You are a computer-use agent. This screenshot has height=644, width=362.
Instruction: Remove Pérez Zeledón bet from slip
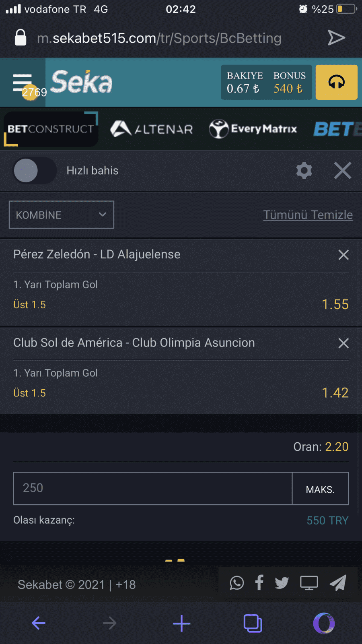click(x=343, y=255)
